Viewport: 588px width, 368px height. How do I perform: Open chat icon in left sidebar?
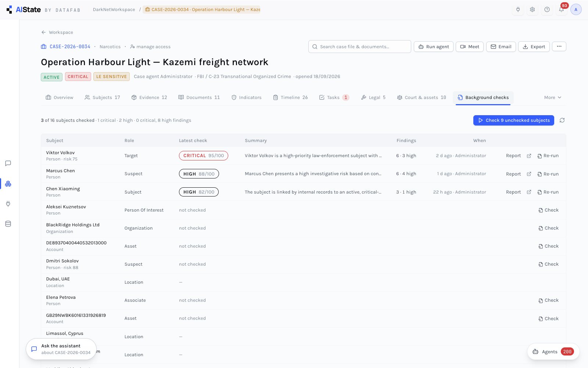8,163
